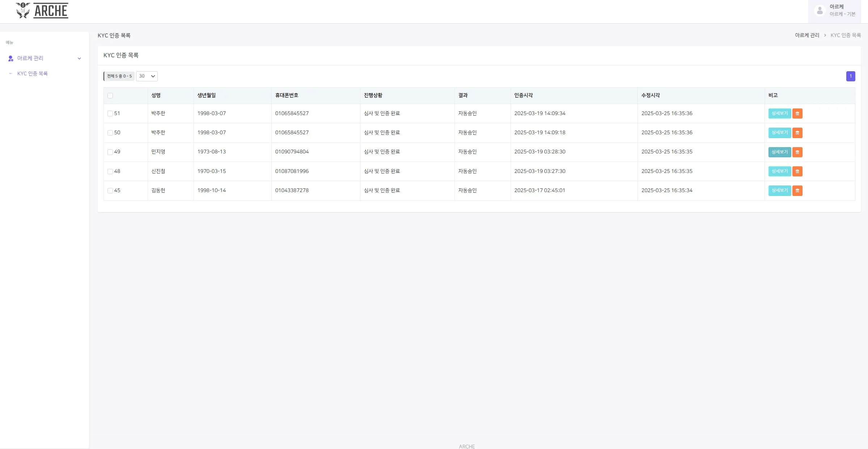Click the ARCHE footer text
This screenshot has width=868, height=449.
[x=467, y=446]
